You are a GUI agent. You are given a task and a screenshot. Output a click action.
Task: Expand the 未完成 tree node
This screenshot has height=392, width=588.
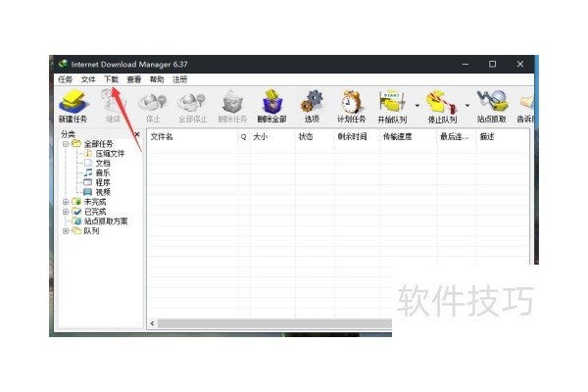(x=66, y=202)
